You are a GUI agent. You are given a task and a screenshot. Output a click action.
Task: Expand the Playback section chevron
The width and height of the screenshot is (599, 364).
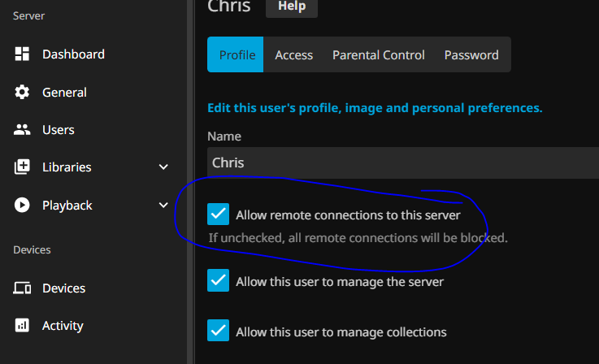tap(163, 206)
